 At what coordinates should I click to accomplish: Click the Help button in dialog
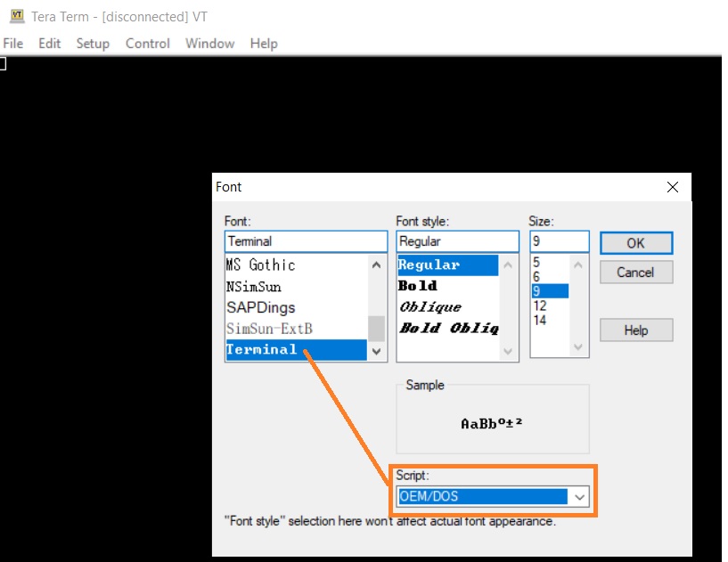635,330
